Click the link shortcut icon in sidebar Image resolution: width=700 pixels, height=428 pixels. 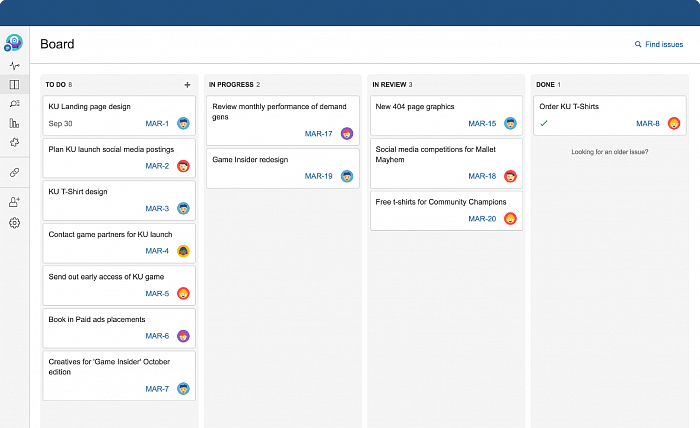(x=14, y=172)
